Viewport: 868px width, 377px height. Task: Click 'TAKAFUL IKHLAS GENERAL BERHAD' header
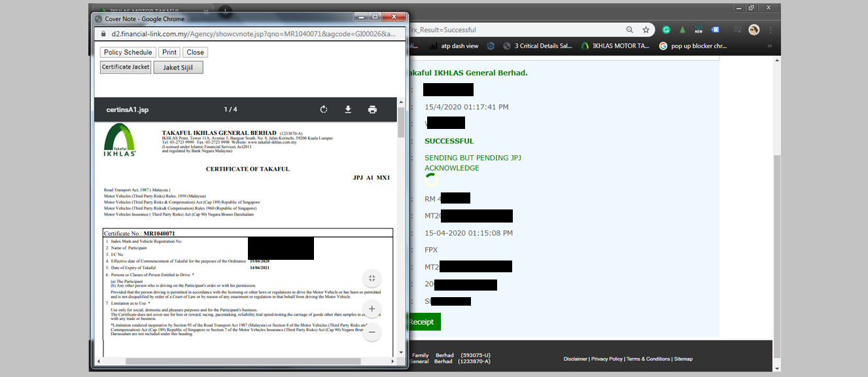(x=219, y=132)
